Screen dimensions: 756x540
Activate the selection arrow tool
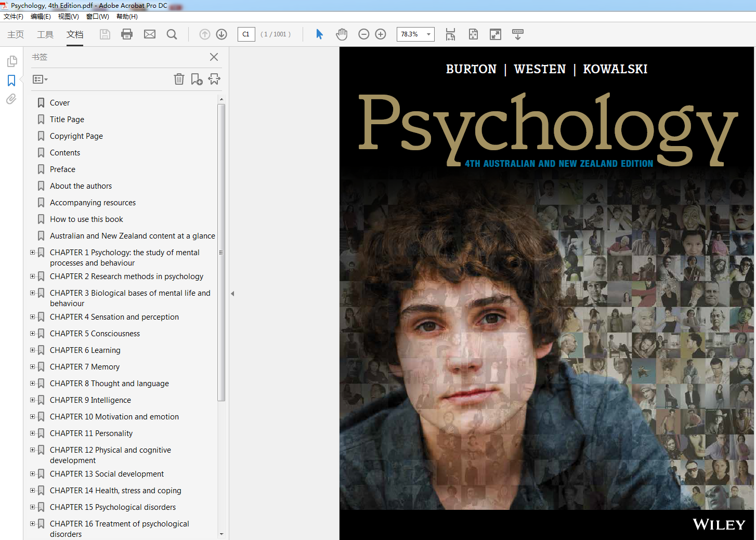tap(319, 34)
